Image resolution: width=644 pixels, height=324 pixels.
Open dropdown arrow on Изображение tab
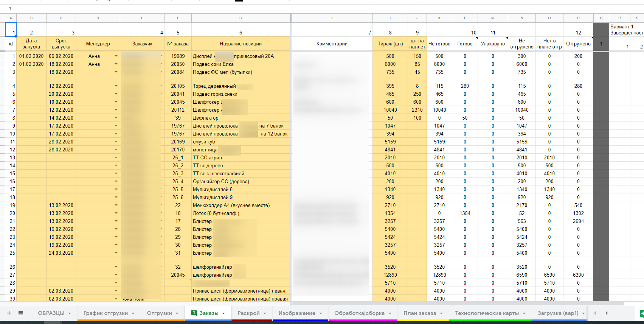pyautogui.click(x=321, y=313)
